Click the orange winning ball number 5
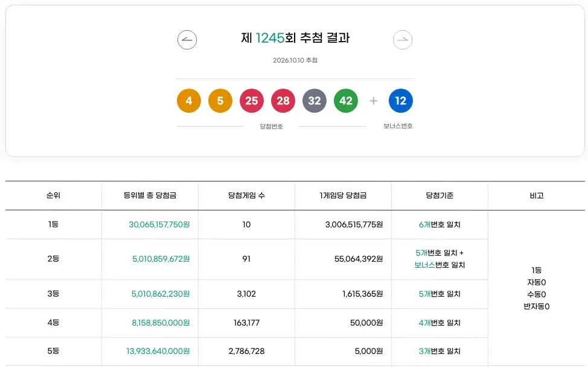The image size is (588, 369). pyautogui.click(x=220, y=101)
